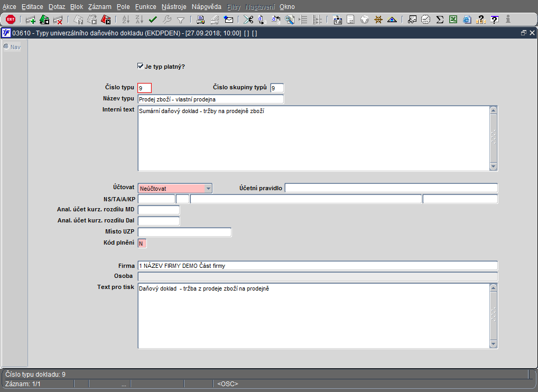Click the multi-printer icon
Viewport: 538px width, 392px height.
click(215, 20)
